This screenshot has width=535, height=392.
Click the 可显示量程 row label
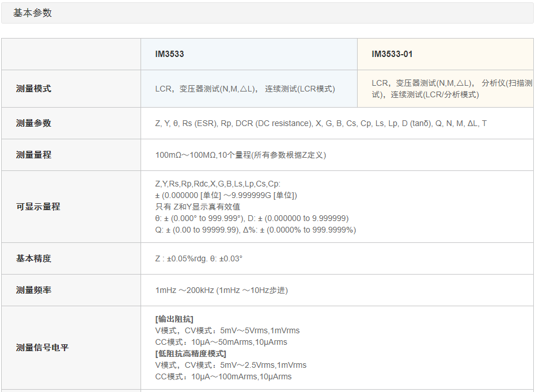(38, 207)
